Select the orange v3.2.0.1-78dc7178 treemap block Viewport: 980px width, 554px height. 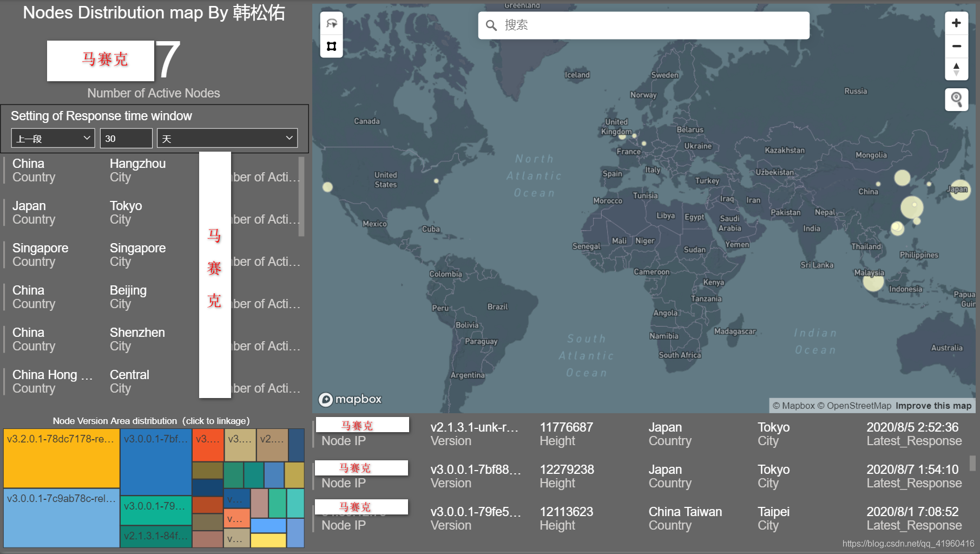coord(61,458)
